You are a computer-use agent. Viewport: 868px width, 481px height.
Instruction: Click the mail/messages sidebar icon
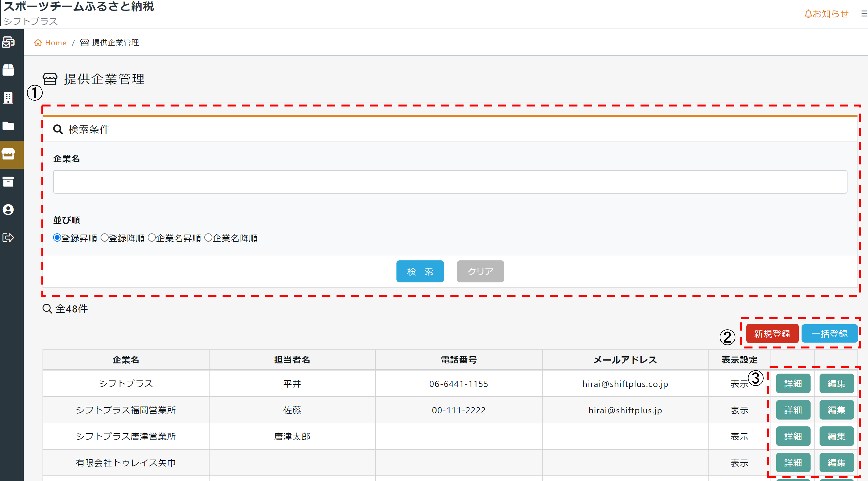pyautogui.click(x=8, y=42)
